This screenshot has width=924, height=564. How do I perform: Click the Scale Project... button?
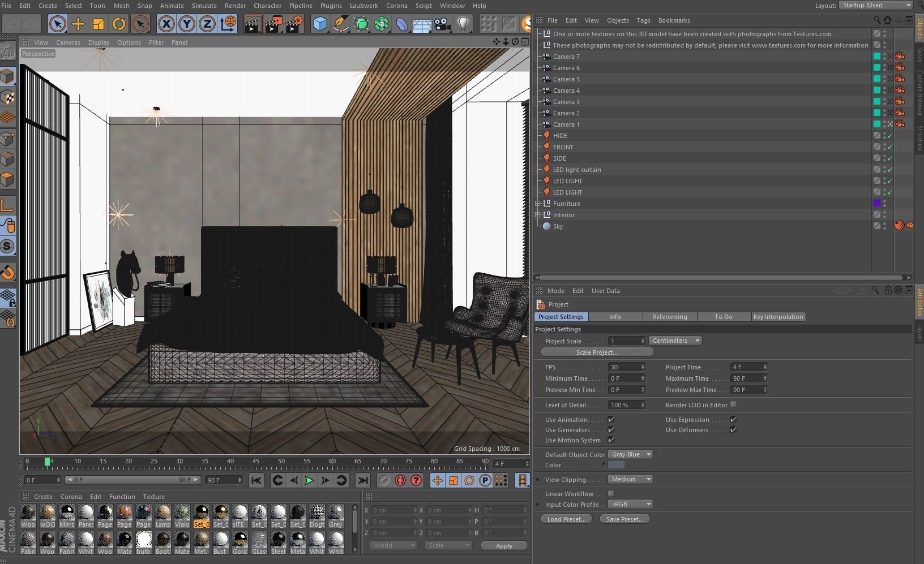pos(597,352)
